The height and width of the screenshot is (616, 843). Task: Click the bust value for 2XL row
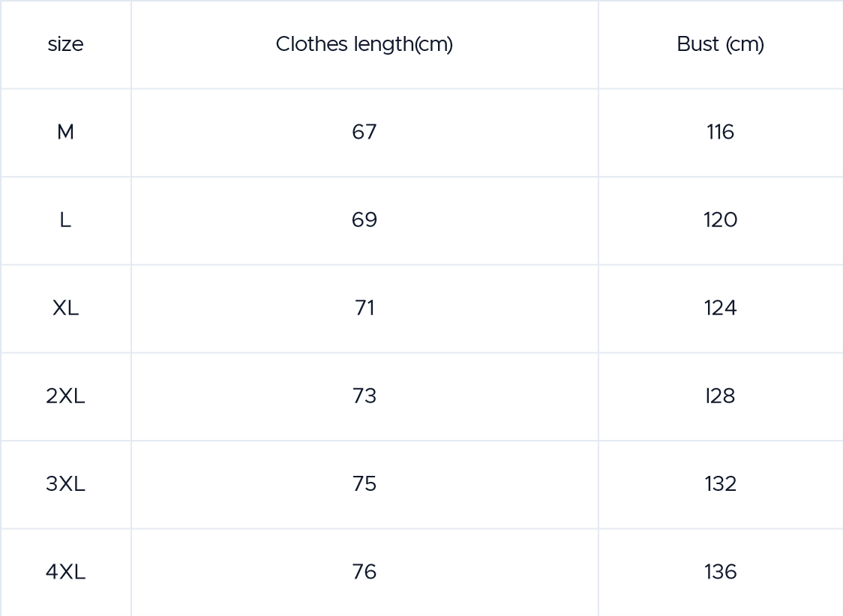720,396
